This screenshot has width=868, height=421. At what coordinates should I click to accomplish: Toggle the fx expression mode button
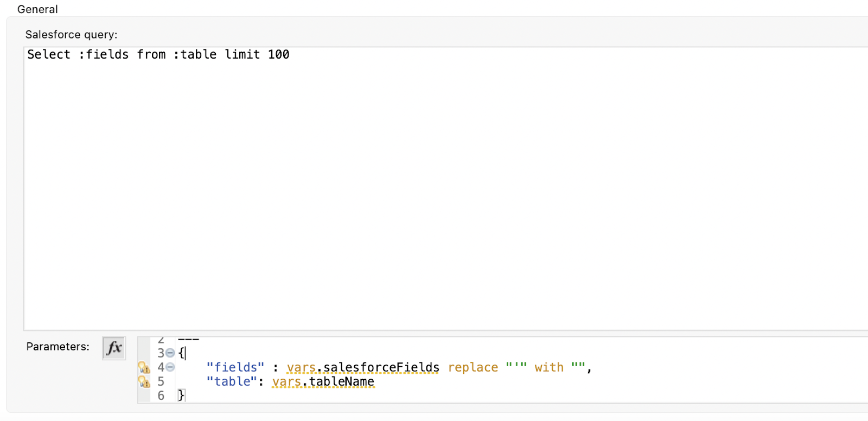[114, 348]
